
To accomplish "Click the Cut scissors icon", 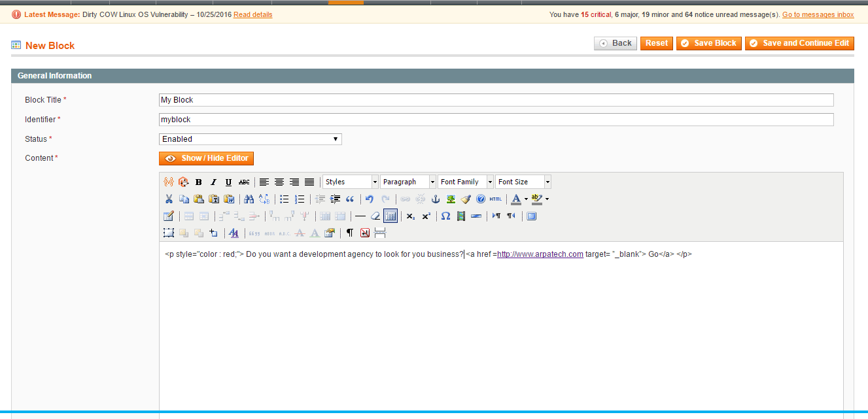I will coord(169,199).
